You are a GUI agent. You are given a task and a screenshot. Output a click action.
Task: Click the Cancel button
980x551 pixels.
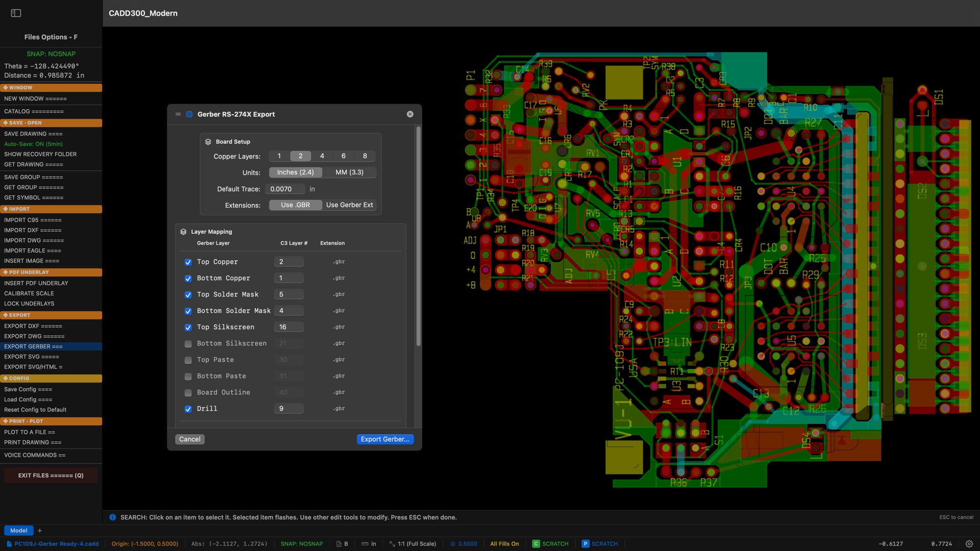click(190, 439)
